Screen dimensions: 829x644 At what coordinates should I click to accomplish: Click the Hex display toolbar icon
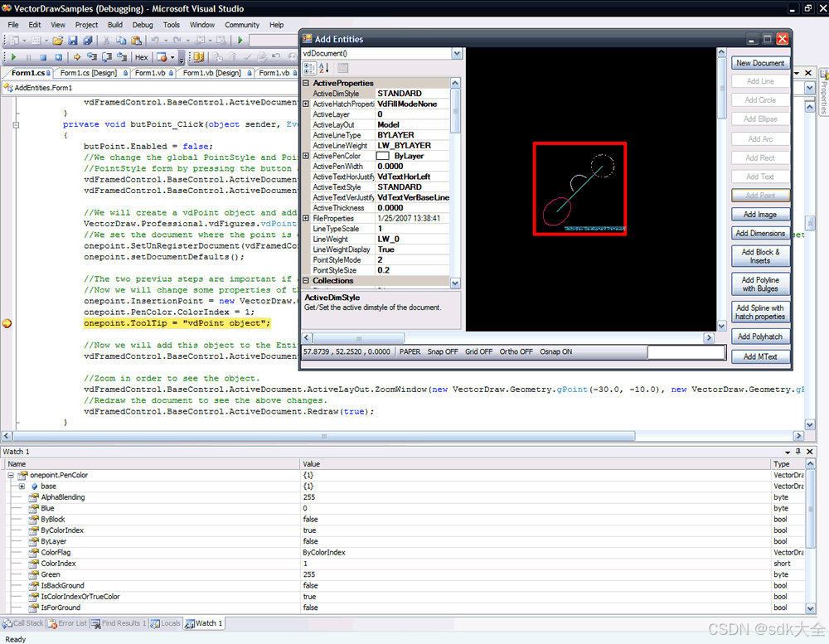[141, 57]
